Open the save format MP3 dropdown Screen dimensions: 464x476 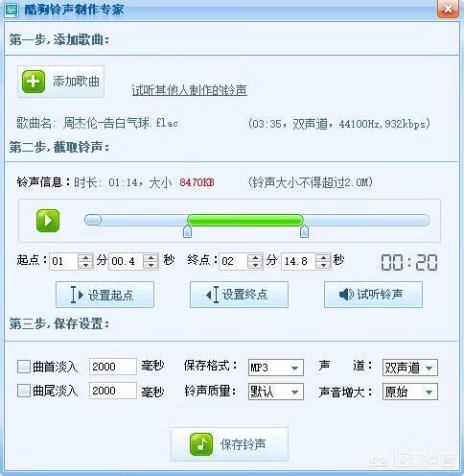(x=276, y=368)
